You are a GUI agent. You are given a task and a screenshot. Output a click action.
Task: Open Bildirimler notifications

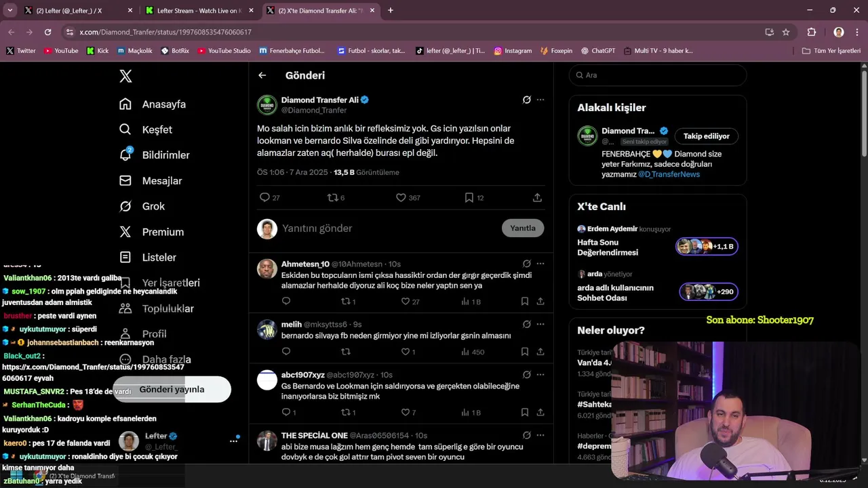coord(155,155)
